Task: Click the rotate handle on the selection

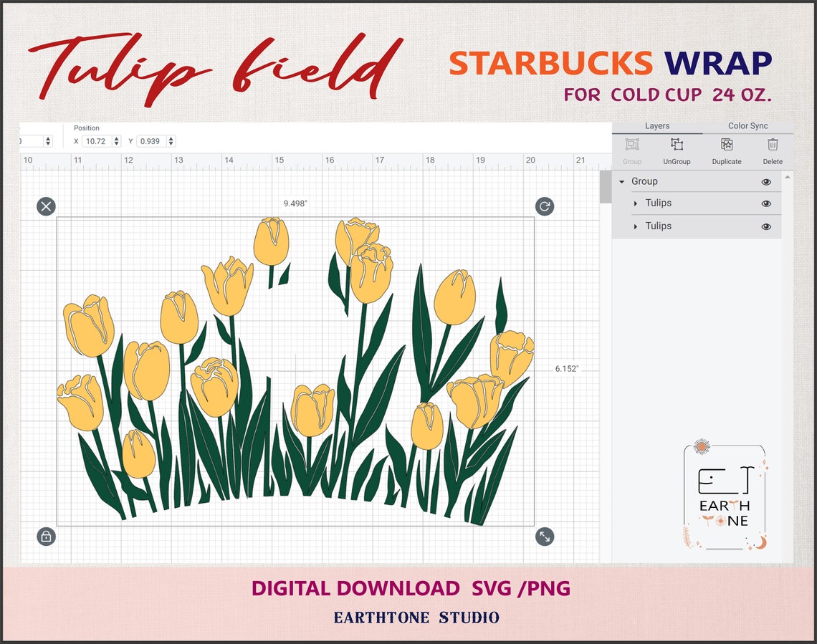Action: 544,207
